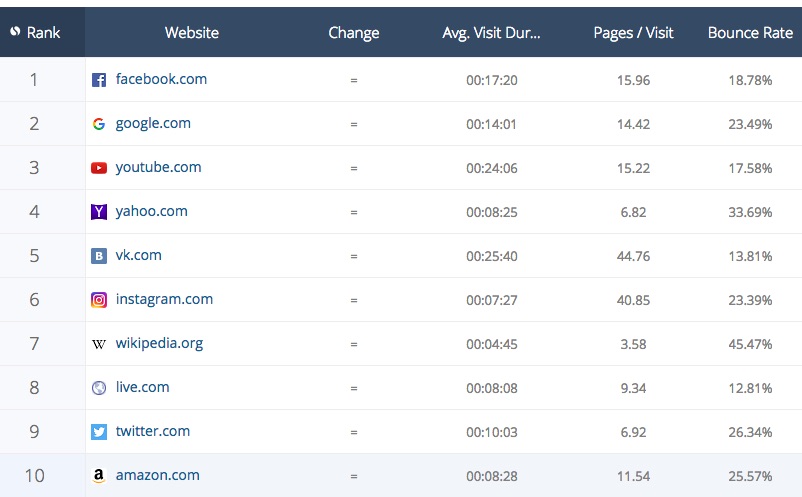Click the vk.com favicon icon

pyautogui.click(x=99, y=256)
